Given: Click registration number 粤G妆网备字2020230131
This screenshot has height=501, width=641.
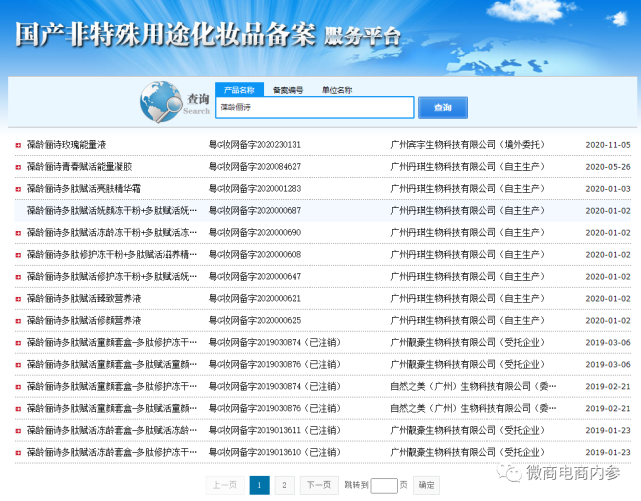Looking at the screenshot, I should [255, 145].
